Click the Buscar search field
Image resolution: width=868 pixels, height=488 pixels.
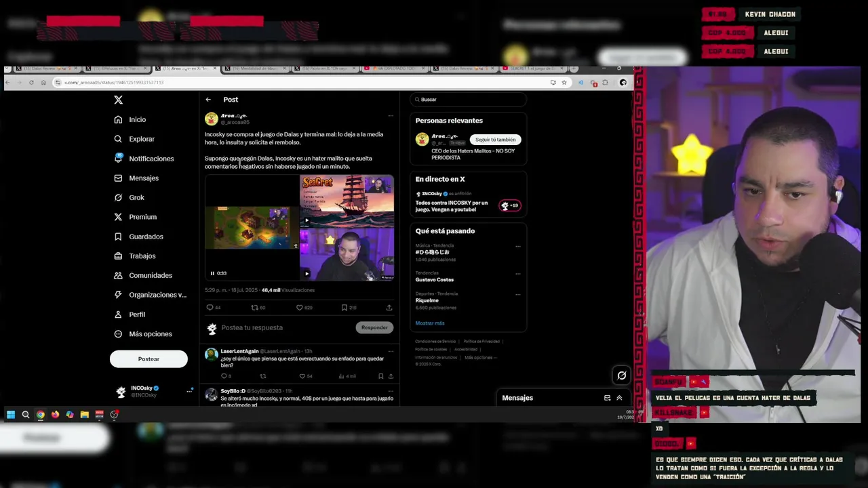pos(468,100)
